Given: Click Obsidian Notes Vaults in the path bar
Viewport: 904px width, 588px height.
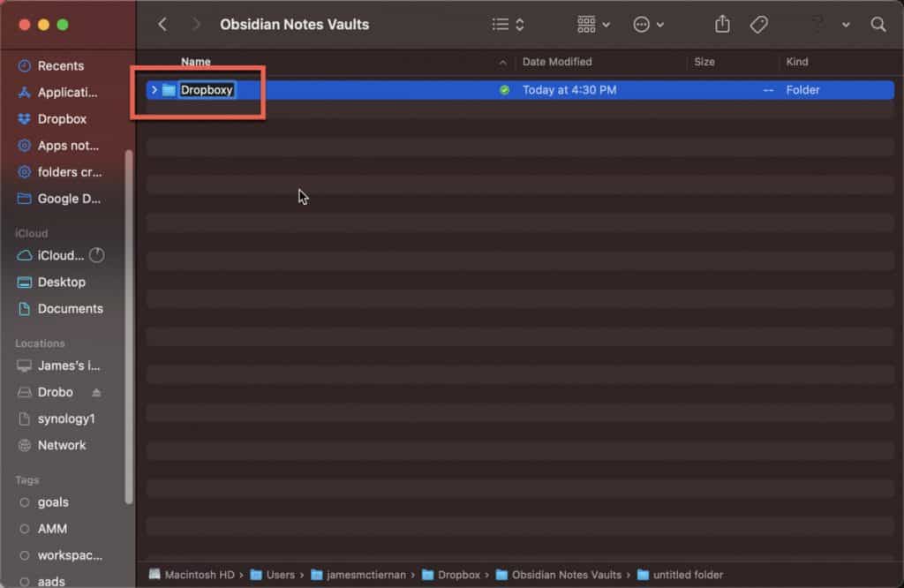Looking at the screenshot, I should coord(559,575).
